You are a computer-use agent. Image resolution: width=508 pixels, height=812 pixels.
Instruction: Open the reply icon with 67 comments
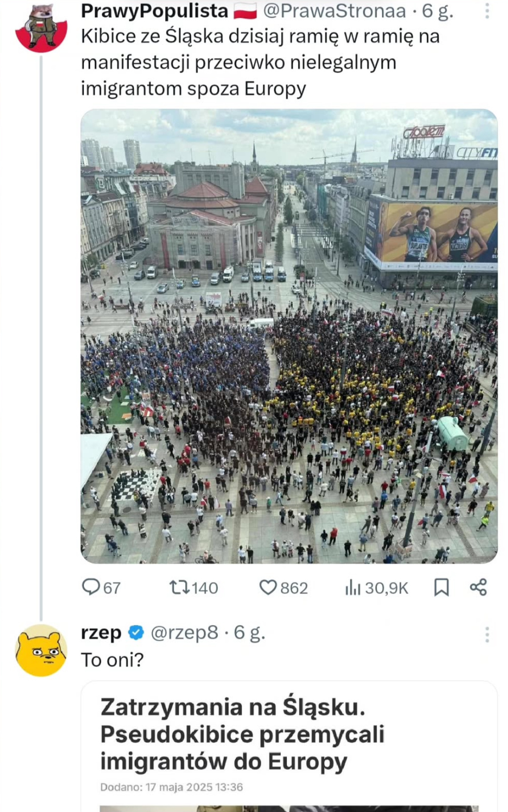pyautogui.click(x=91, y=587)
